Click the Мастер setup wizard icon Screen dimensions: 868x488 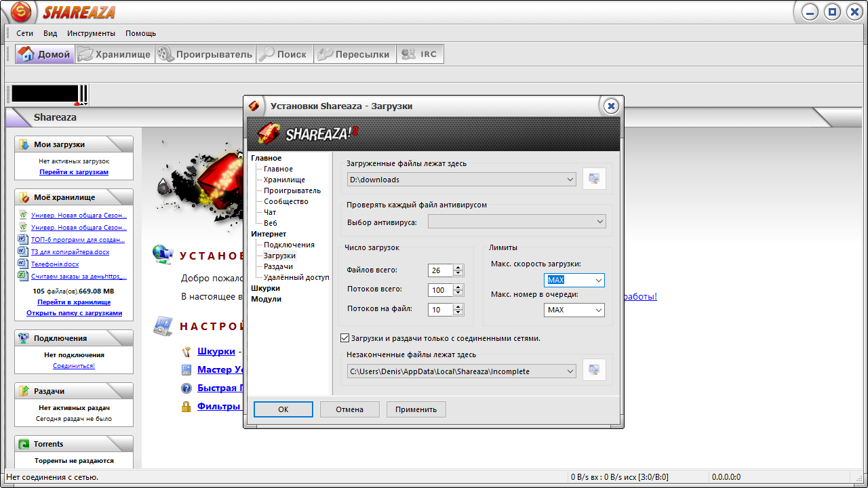(186, 370)
